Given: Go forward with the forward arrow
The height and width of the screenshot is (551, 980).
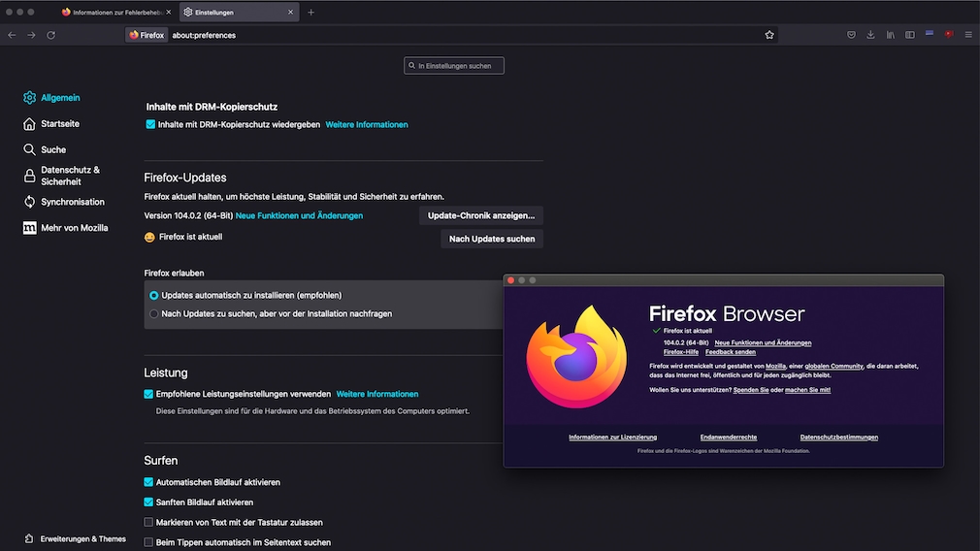Looking at the screenshot, I should [31, 35].
